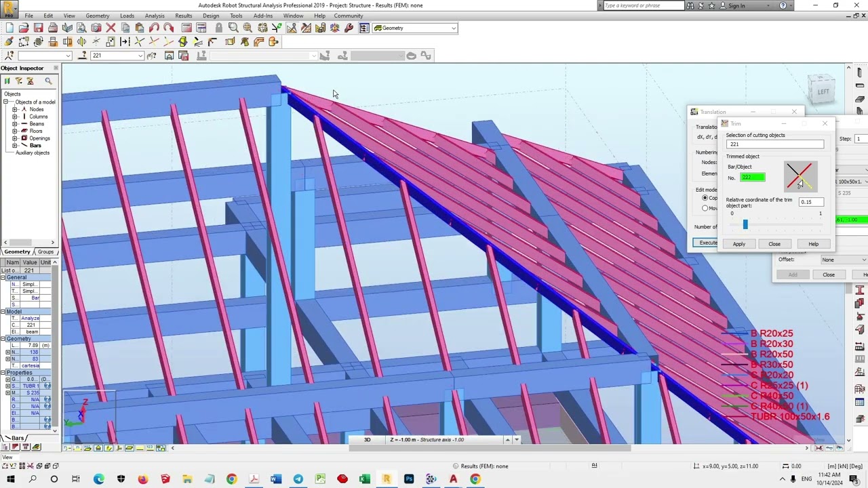Click the Selection of cutting objects field
This screenshot has width=868, height=488.
[775, 144]
